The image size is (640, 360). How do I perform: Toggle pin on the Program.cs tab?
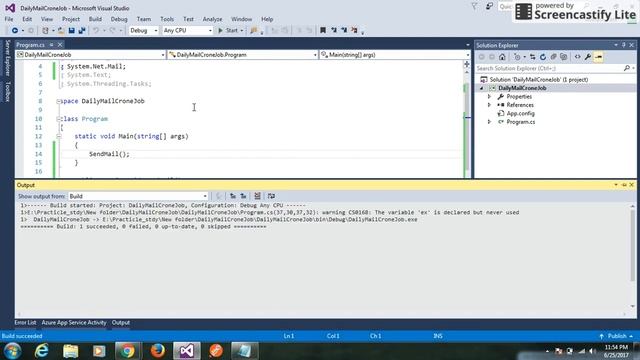(51, 45)
